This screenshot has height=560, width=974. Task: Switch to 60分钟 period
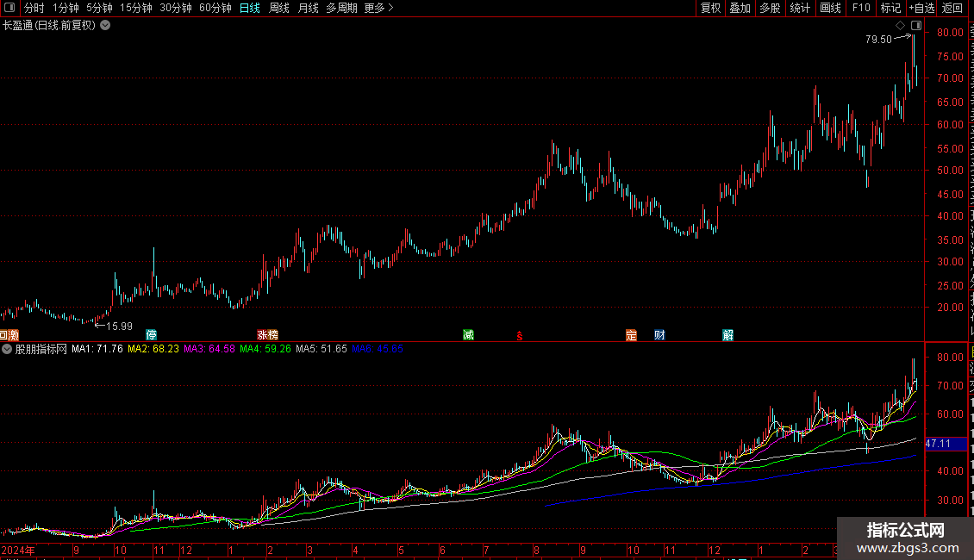(215, 8)
